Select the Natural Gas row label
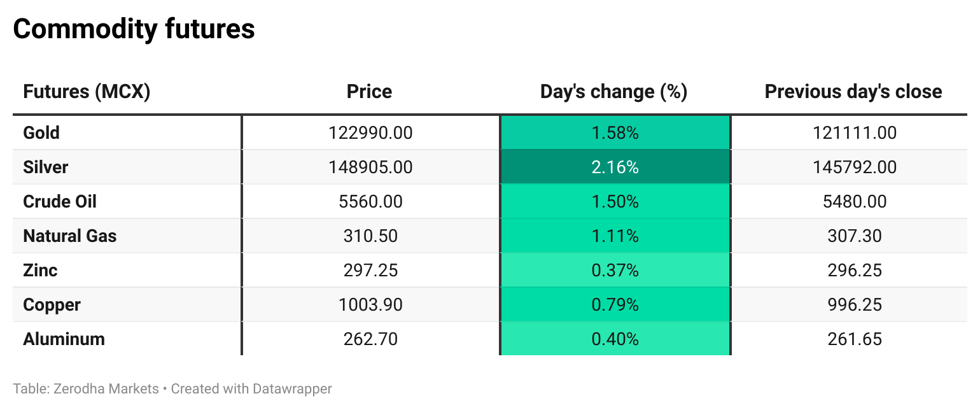 (70, 236)
